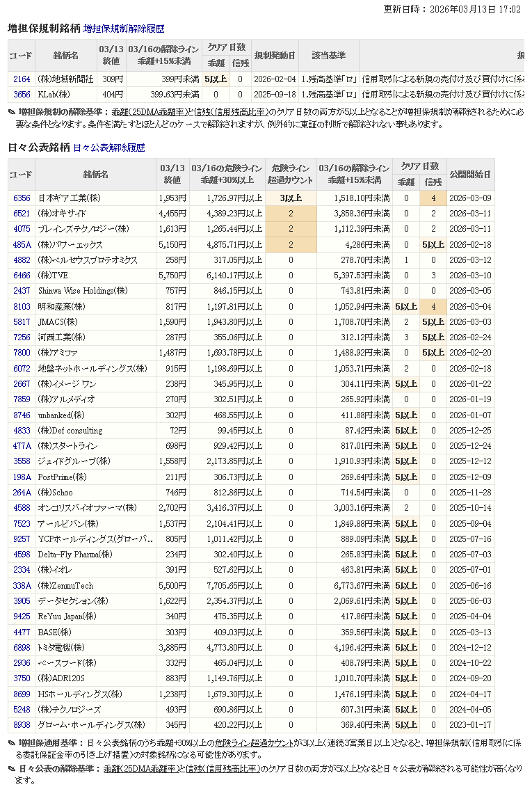This screenshot has width=532, height=796.
Task: Click pencil icon beside 増担保適用基準 note
Action: pyautogui.click(x=11, y=743)
